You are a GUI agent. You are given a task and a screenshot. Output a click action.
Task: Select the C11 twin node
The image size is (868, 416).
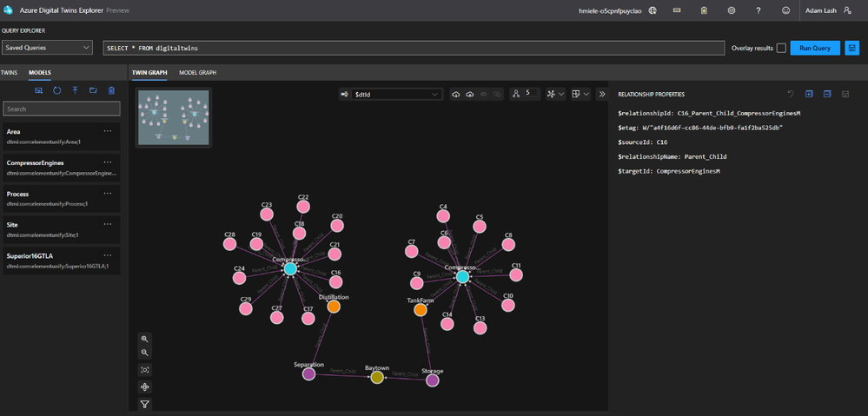coord(516,274)
